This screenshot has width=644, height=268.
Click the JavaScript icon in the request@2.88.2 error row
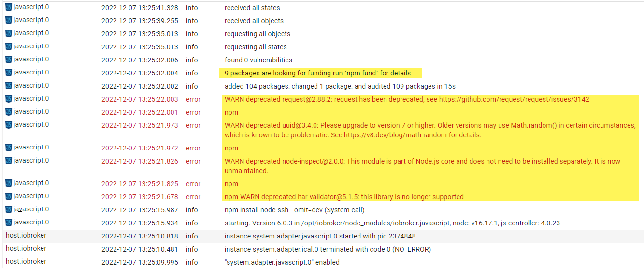(x=9, y=99)
